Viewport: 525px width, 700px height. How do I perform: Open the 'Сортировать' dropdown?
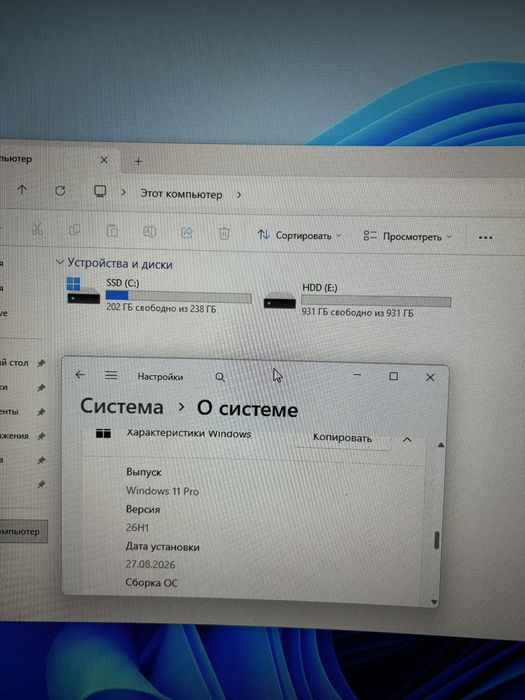pos(299,235)
